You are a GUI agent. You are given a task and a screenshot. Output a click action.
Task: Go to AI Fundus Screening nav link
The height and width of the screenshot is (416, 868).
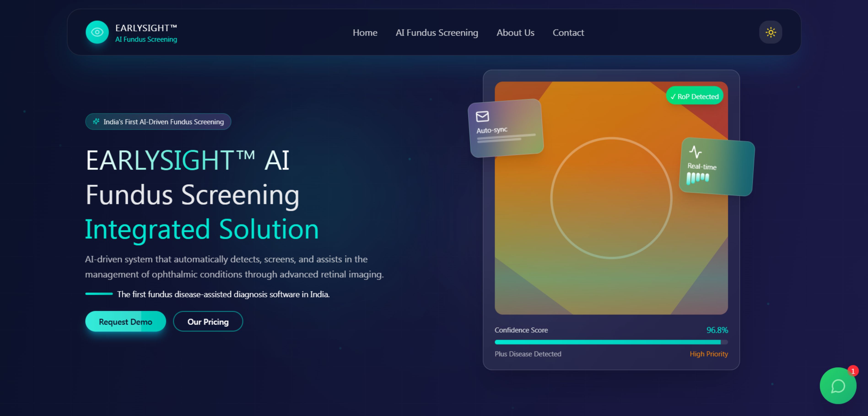click(x=437, y=33)
